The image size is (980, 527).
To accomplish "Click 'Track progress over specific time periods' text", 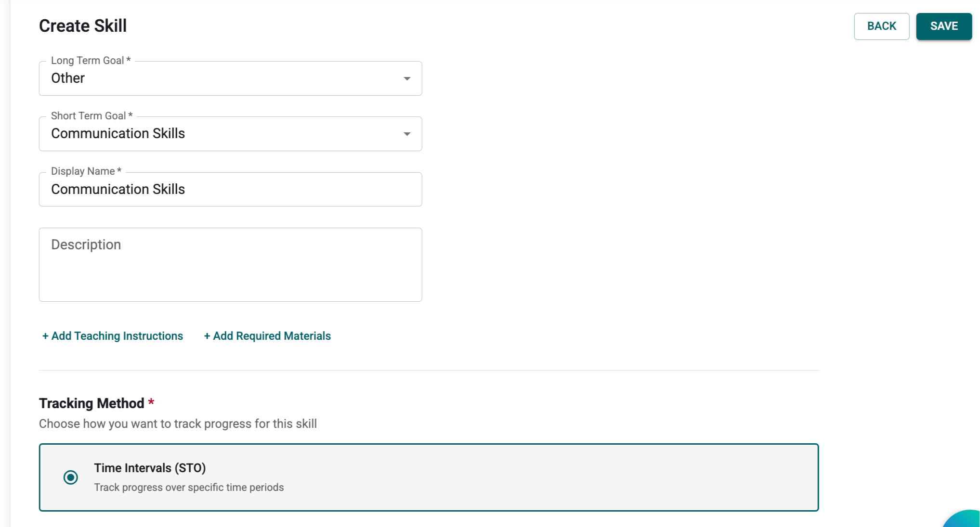I will point(189,487).
